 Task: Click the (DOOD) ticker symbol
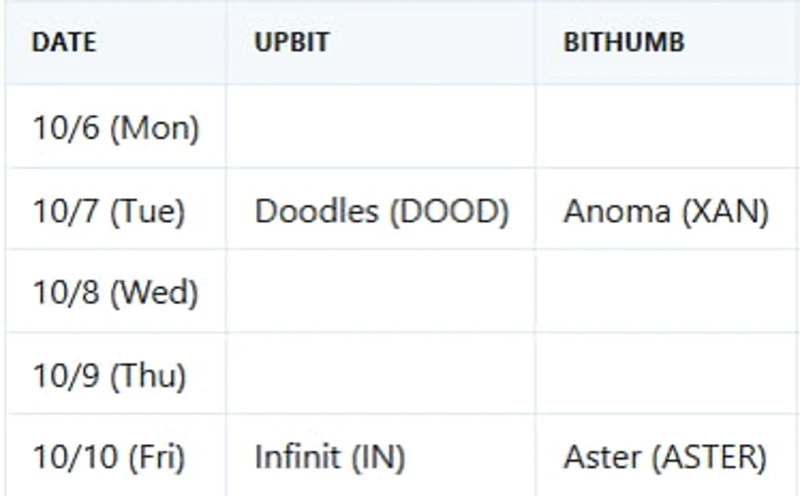point(447,211)
